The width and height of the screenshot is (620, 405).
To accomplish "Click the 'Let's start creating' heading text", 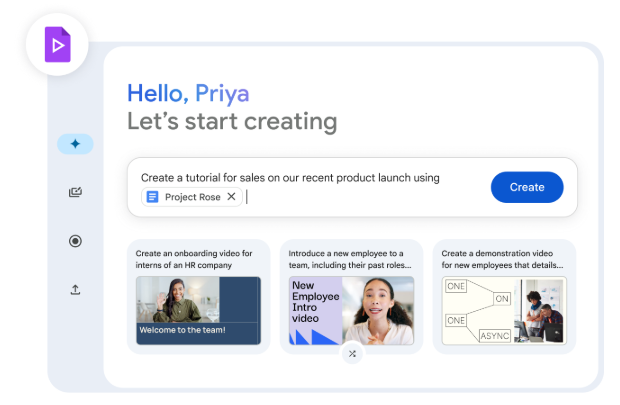I will [x=232, y=122].
